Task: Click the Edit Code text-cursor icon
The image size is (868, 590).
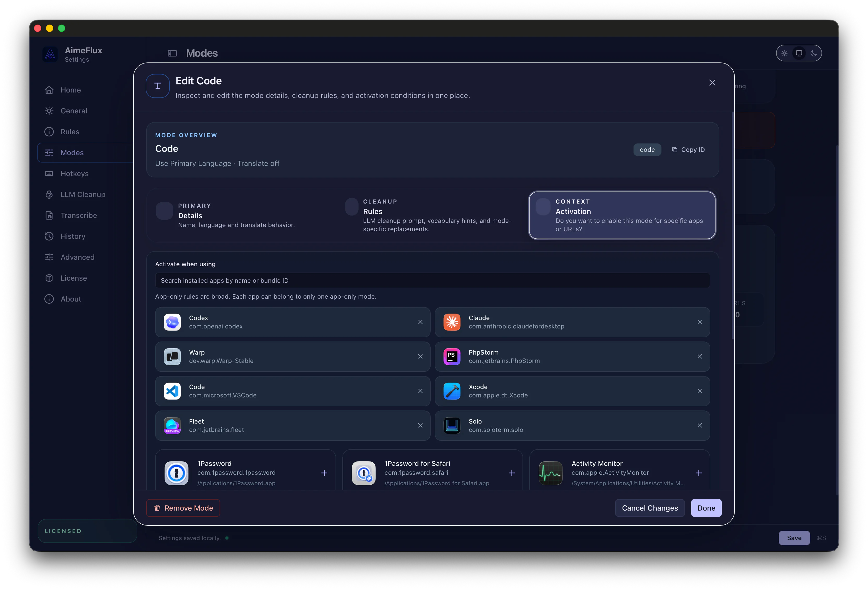Action: [158, 86]
